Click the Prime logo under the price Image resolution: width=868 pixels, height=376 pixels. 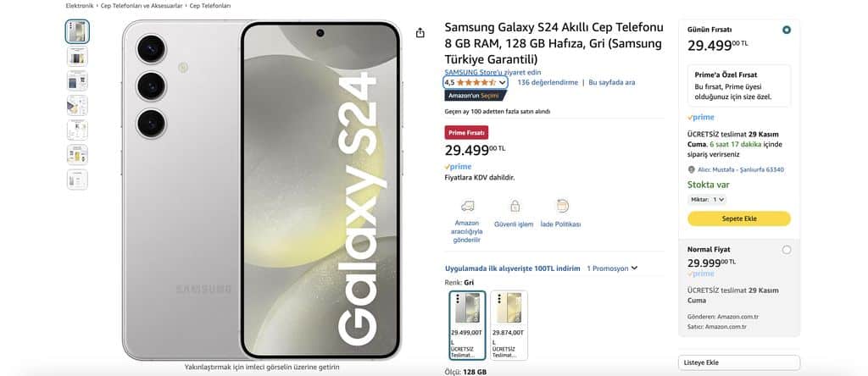click(x=458, y=167)
